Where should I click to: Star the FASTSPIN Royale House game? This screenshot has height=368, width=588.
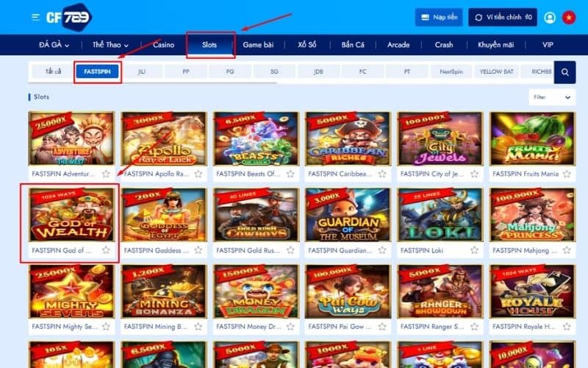(x=567, y=327)
